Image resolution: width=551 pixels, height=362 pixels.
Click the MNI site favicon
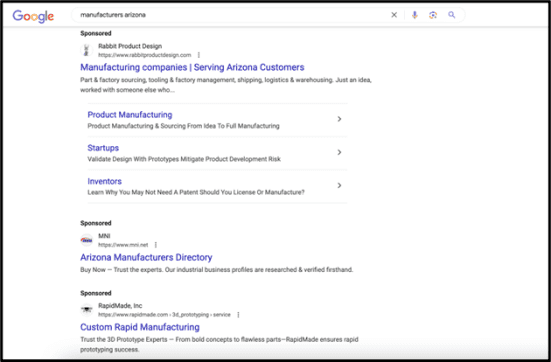pos(86,240)
